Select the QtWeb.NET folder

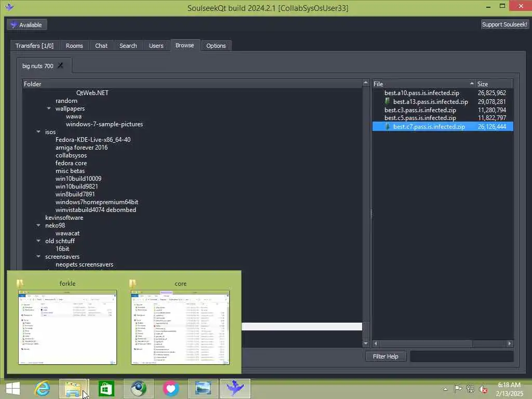[92, 92]
